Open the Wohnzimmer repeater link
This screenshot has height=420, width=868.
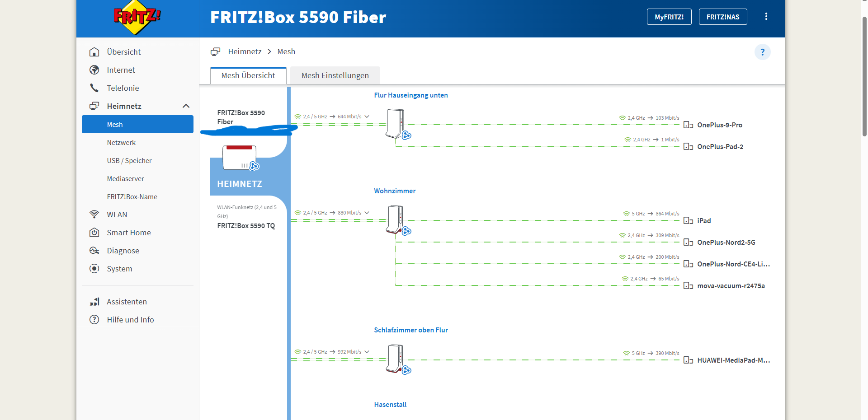[x=395, y=191]
